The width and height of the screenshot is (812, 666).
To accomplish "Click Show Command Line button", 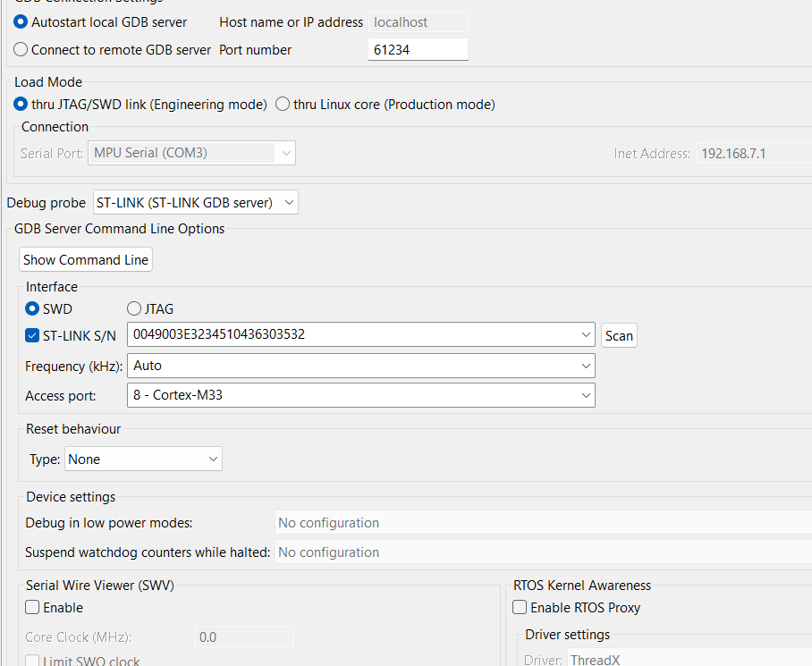I will tap(86, 260).
